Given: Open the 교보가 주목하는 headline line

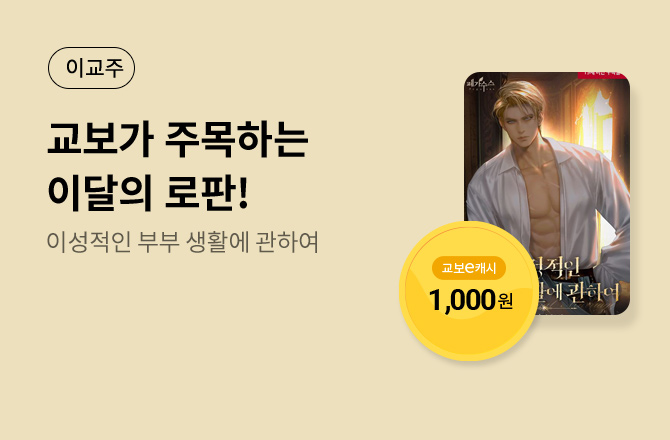Looking at the screenshot, I should (178, 139).
